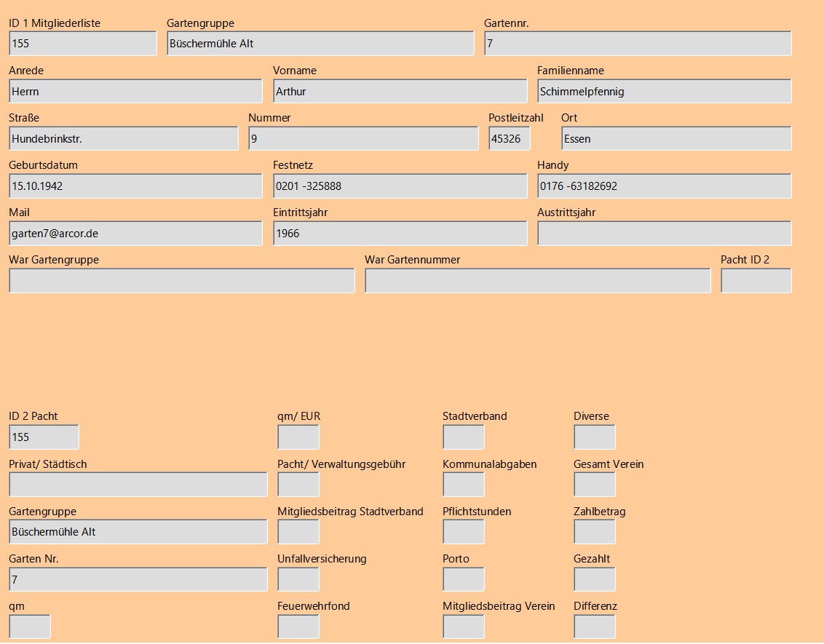Select the Eintrittsjahr field containing 1966
Viewport: 824px width, 644px height.
tap(400, 233)
